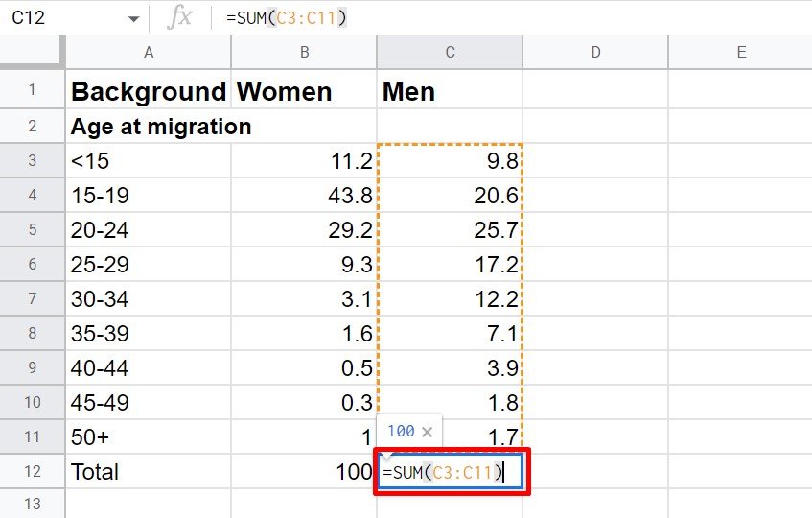This screenshot has height=518, width=812.
Task: Click Women value 9.3
Action: (304, 264)
